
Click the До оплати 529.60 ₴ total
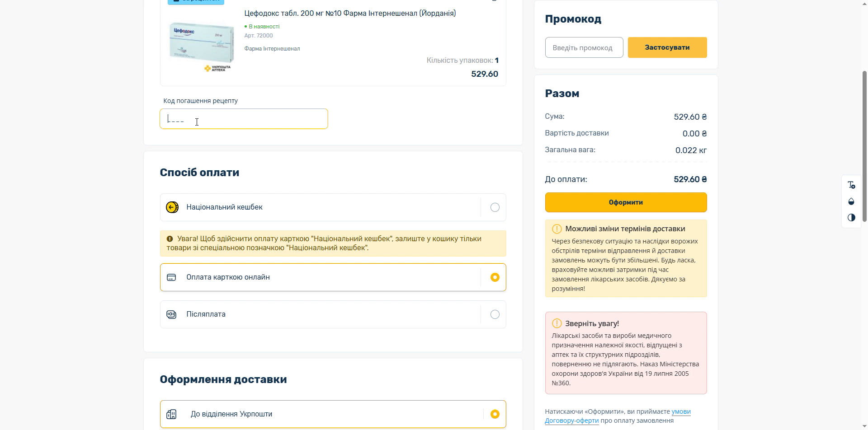pyautogui.click(x=690, y=179)
